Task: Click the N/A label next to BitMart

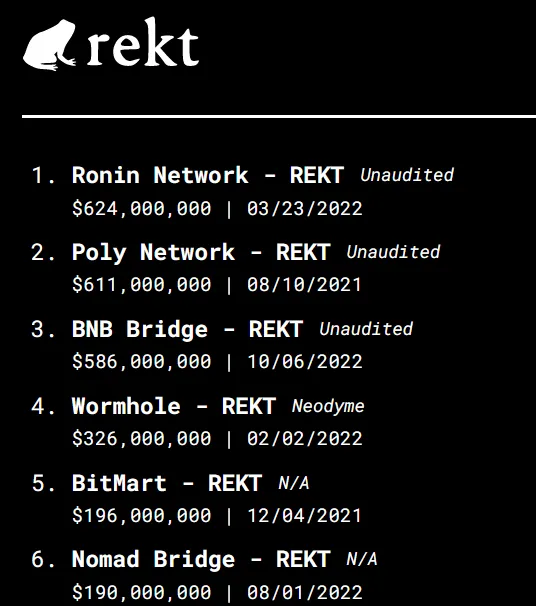Action: coord(294,483)
